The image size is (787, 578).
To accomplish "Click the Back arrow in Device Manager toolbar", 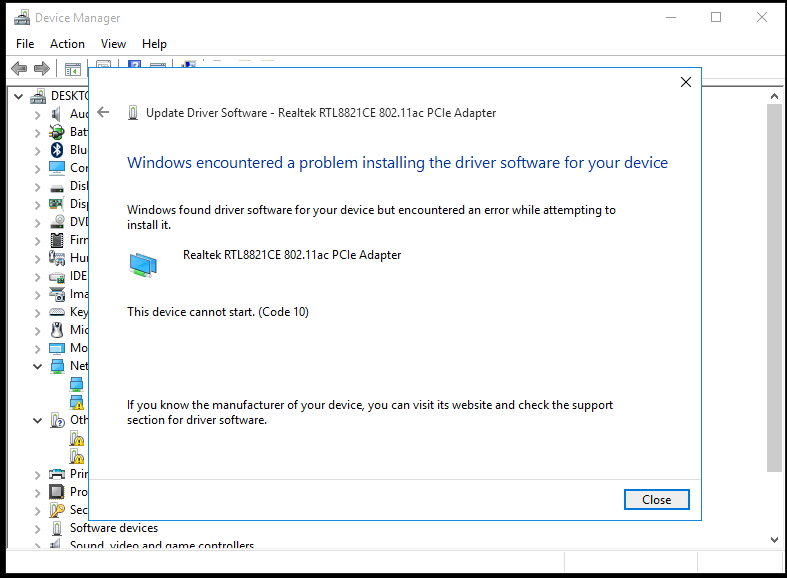I will point(19,68).
